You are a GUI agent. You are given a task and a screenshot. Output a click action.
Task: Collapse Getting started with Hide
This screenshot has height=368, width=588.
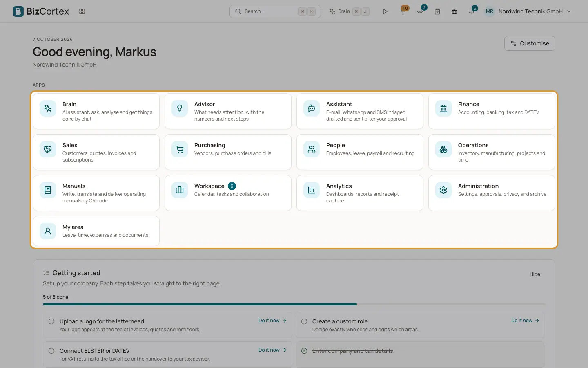(x=535, y=274)
